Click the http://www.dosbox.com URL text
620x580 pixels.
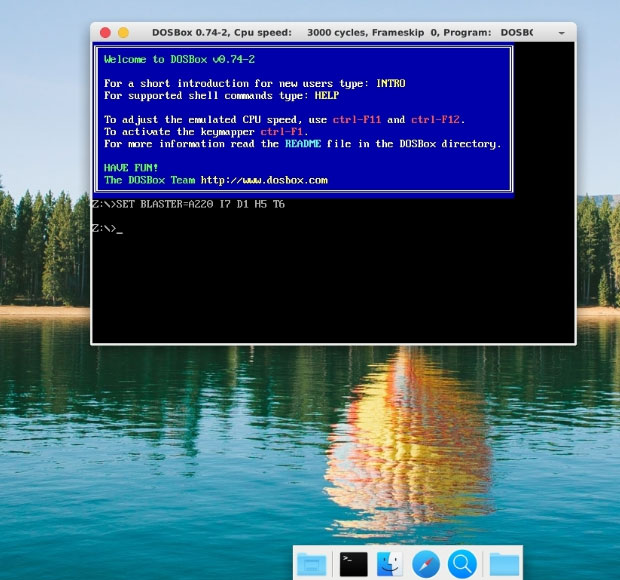pos(264,180)
